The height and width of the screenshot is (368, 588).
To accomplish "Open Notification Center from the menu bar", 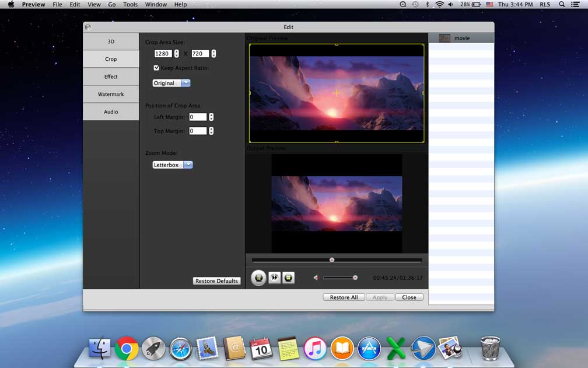I will point(575,5).
